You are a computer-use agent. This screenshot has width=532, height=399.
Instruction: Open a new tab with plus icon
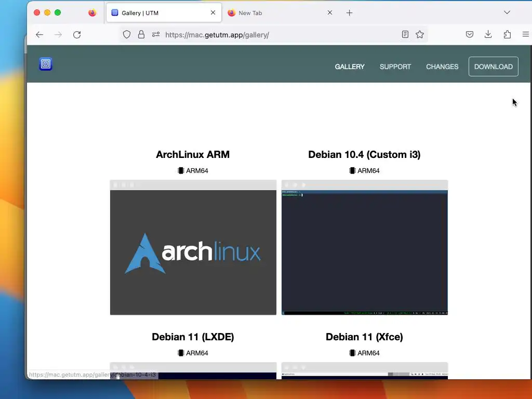tap(350, 13)
